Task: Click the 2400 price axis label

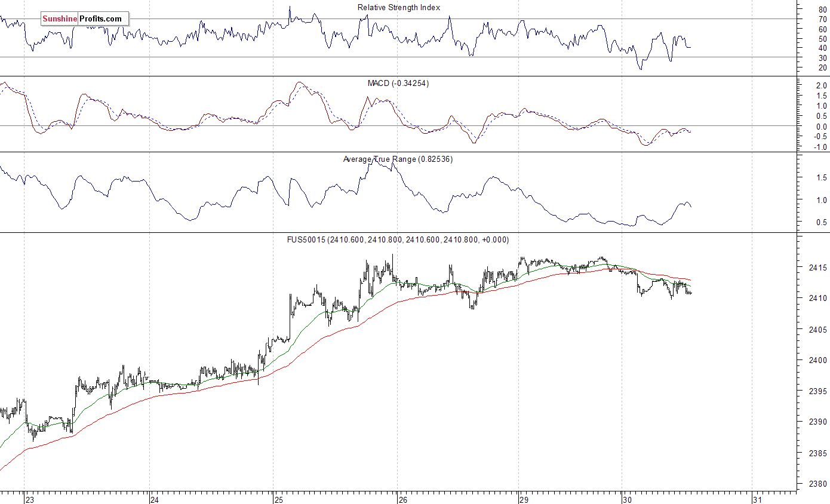Action: point(819,360)
